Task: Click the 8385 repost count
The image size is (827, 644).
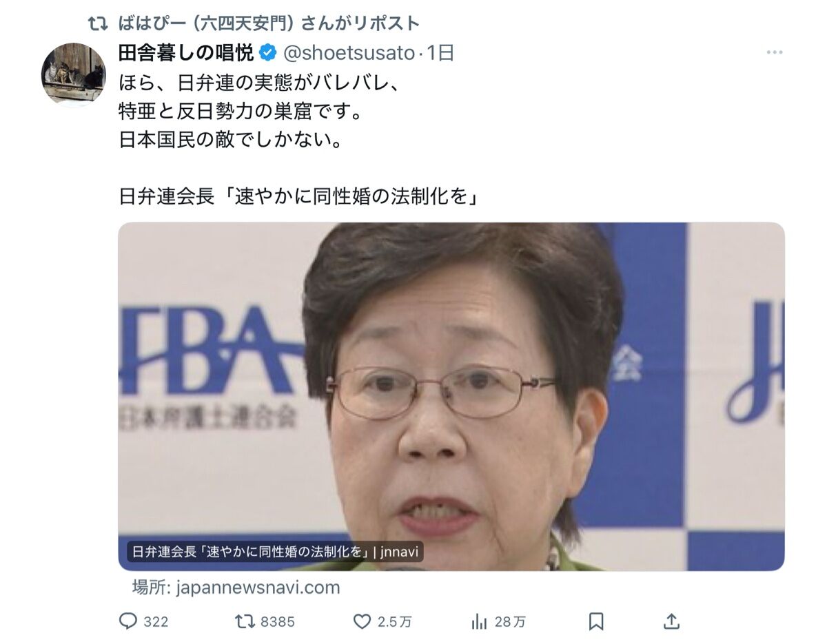Action: click(x=278, y=622)
